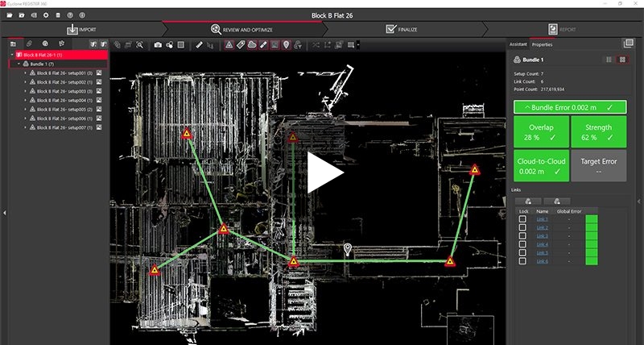Select the measure ruler tool
This screenshot has height=345, width=644.
click(200, 44)
